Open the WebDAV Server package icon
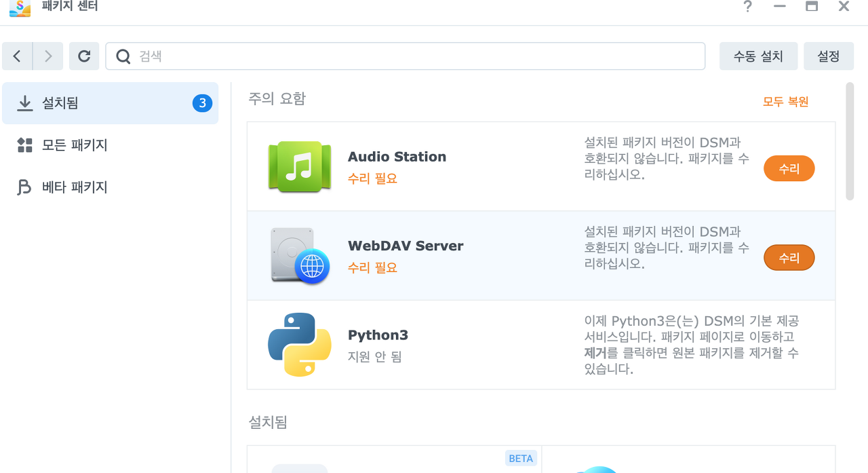Viewport: 868px width, 473px height. tap(299, 255)
